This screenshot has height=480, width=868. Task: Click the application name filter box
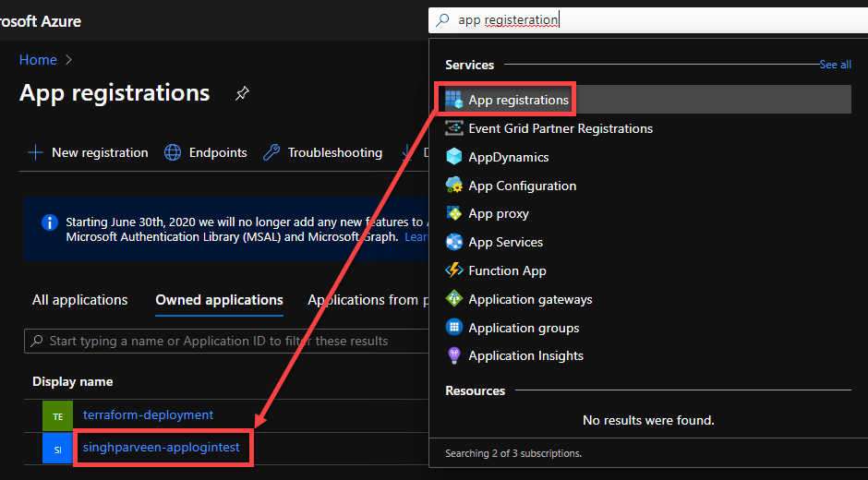(x=222, y=341)
